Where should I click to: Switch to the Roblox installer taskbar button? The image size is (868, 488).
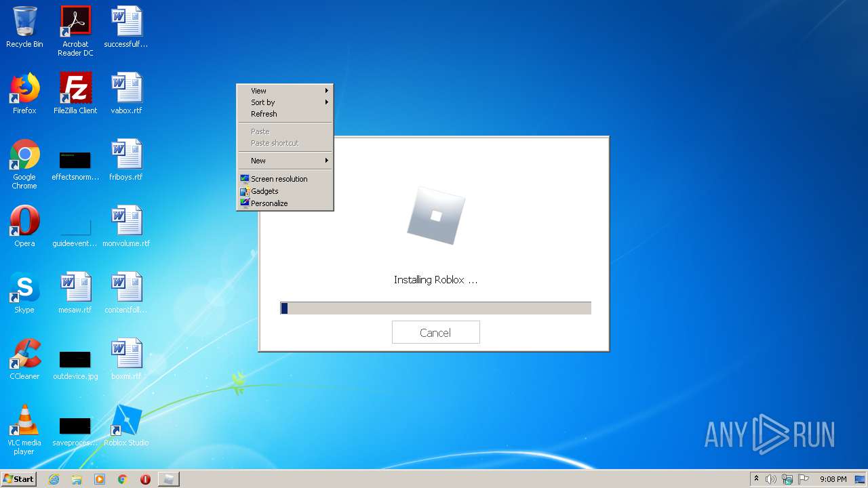pyautogui.click(x=168, y=479)
